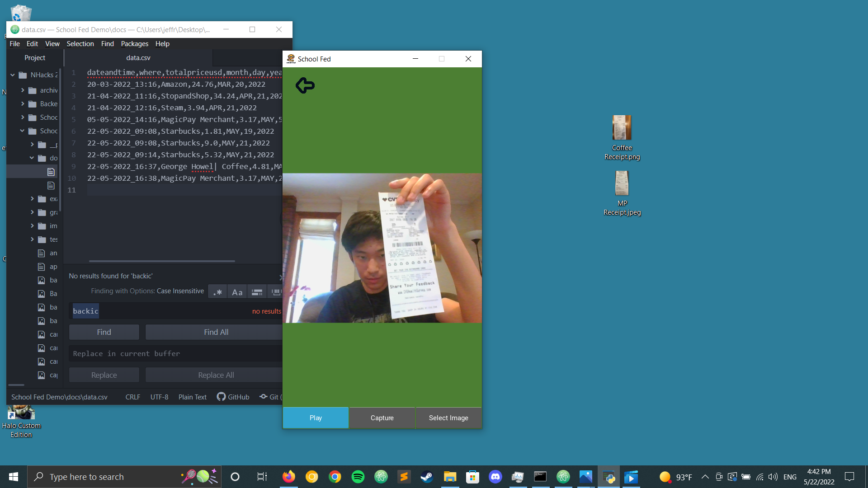Open Discord from the taskbar
The width and height of the screenshot is (868, 488).
click(x=495, y=477)
